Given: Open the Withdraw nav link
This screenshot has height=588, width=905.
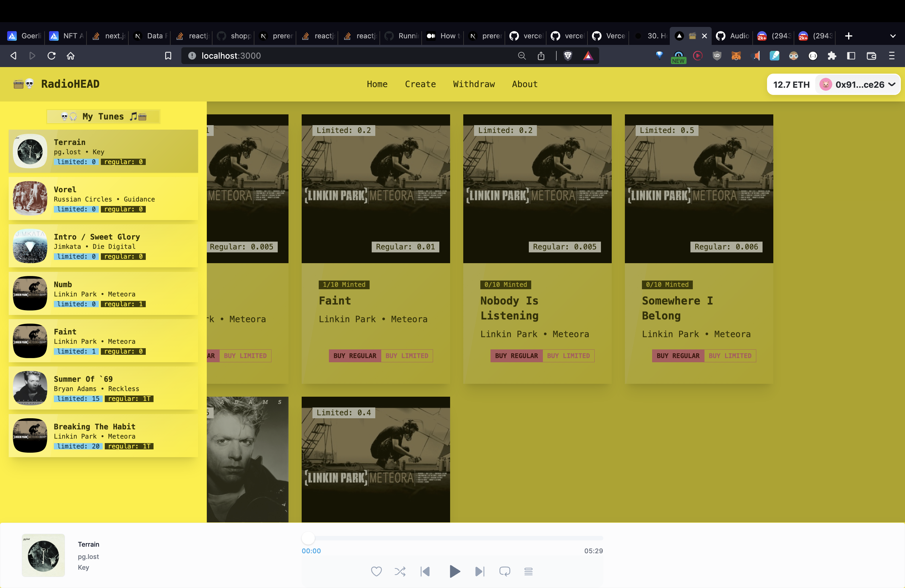Looking at the screenshot, I should (x=474, y=84).
